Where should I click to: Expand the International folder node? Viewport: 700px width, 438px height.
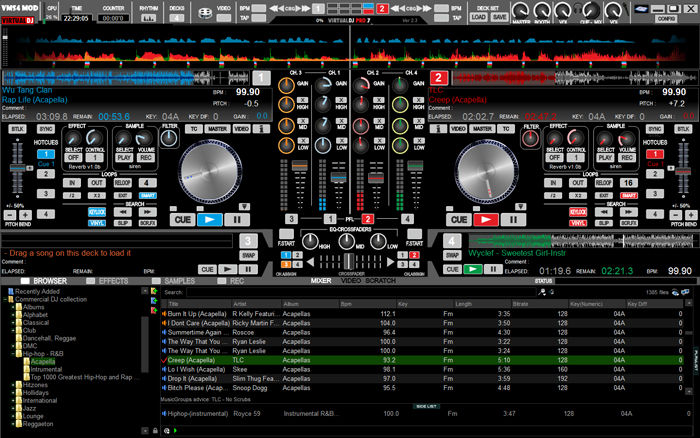tap(13, 400)
